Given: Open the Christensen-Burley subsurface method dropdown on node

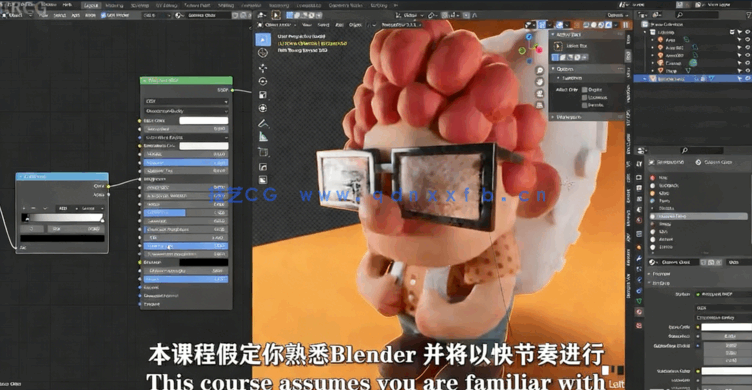Looking at the screenshot, I should [x=186, y=111].
